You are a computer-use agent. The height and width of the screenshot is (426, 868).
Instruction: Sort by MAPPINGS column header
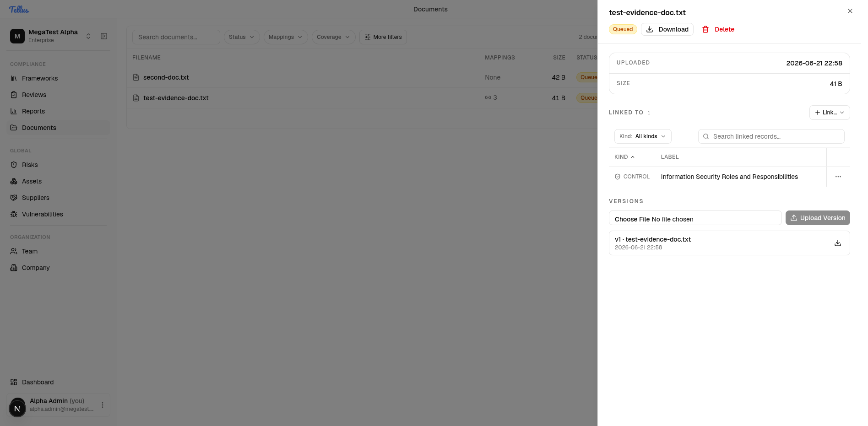click(x=500, y=58)
